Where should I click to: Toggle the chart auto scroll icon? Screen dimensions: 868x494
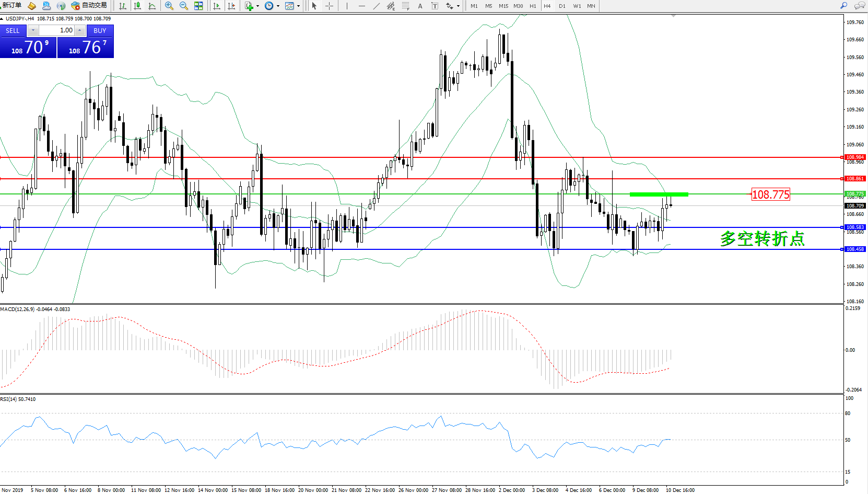pos(217,6)
